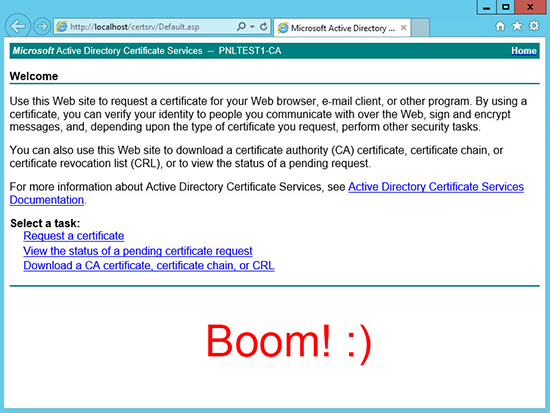Open the Tools gear icon
The height and width of the screenshot is (413, 550).
(534, 26)
